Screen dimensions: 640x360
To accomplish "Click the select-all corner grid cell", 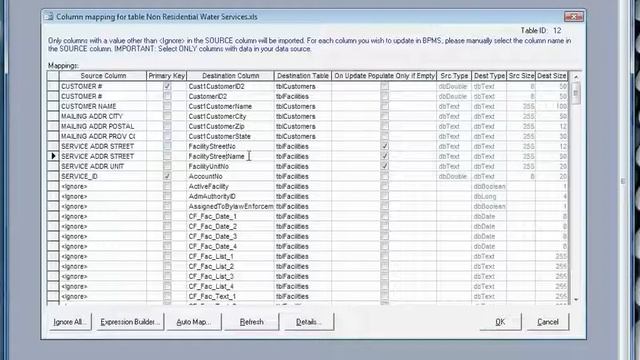I will pyautogui.click(x=53, y=76).
